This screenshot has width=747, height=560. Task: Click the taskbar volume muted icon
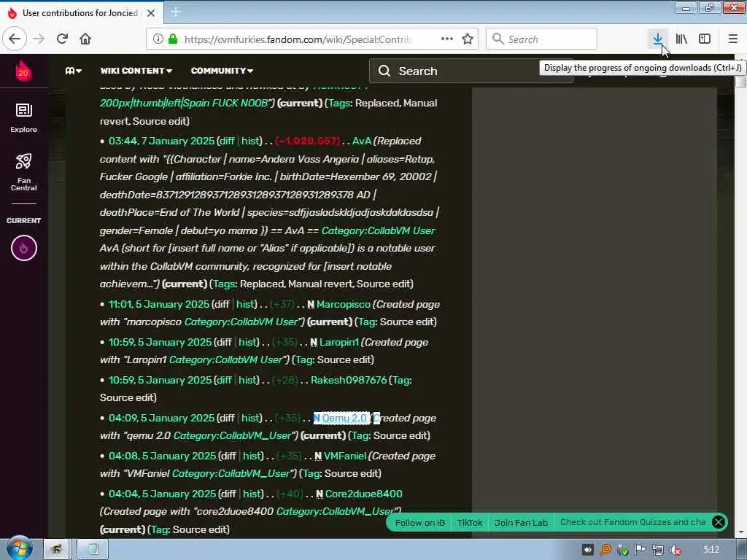pos(675,550)
